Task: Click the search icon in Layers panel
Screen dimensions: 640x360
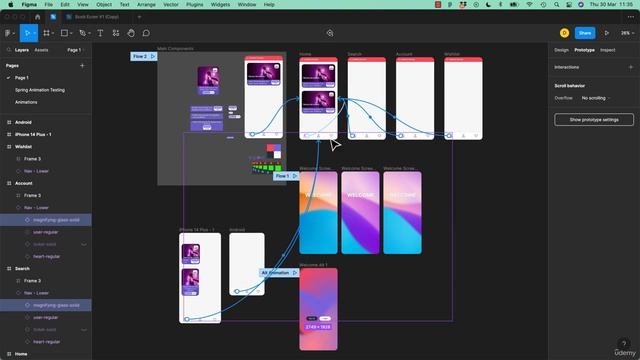Action: click(x=9, y=50)
